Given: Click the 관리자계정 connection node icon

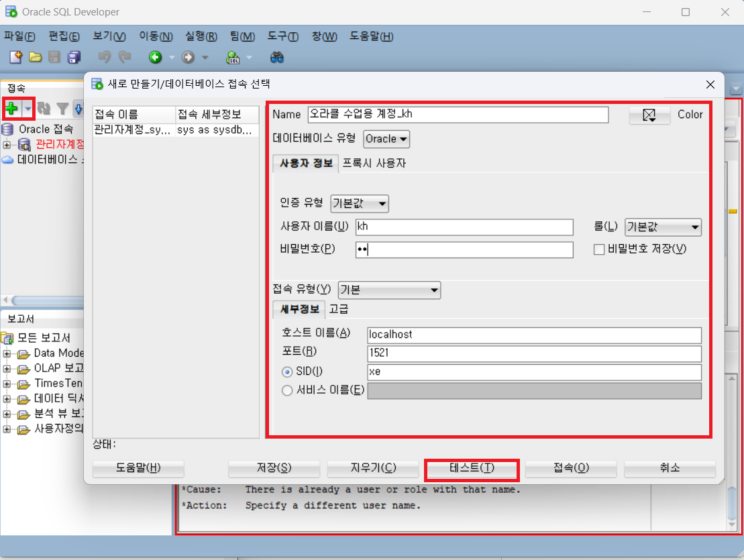Looking at the screenshot, I should tap(24, 144).
